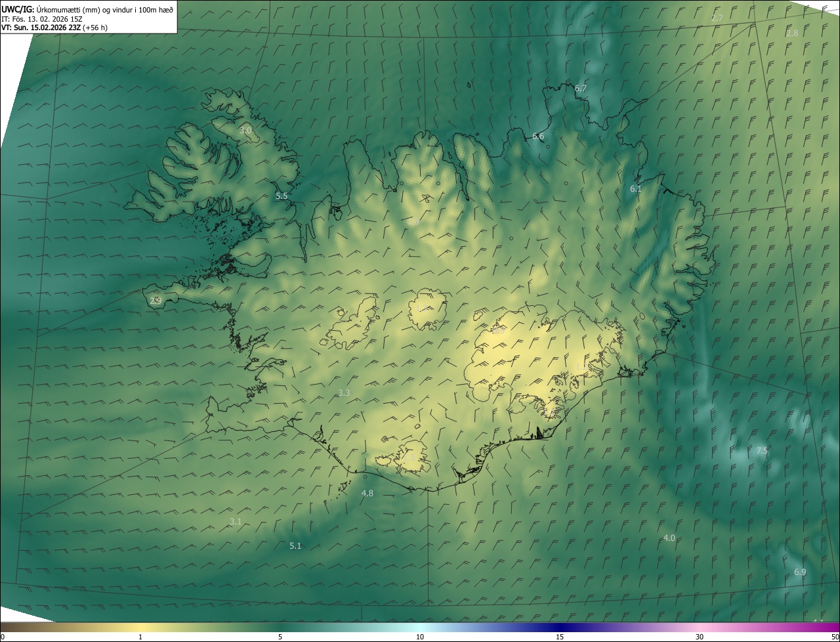Click the map value label 6.7
This screenshot has height=642, width=840.
pyautogui.click(x=581, y=88)
